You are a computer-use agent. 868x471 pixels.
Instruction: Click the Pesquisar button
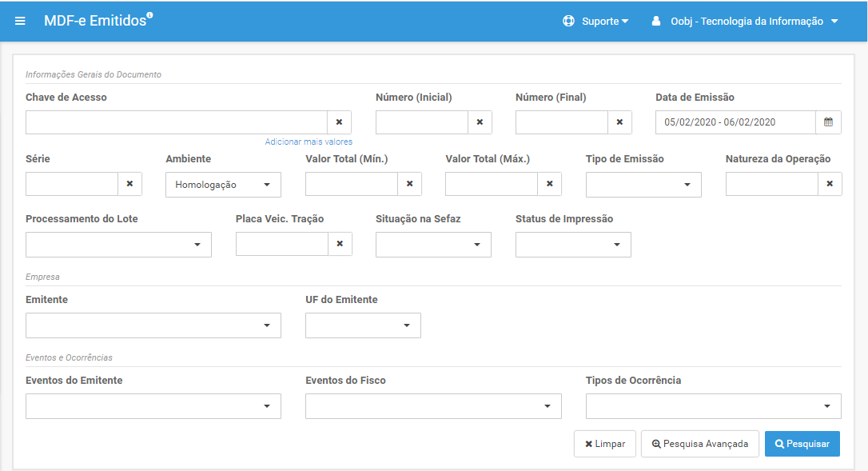coord(802,444)
